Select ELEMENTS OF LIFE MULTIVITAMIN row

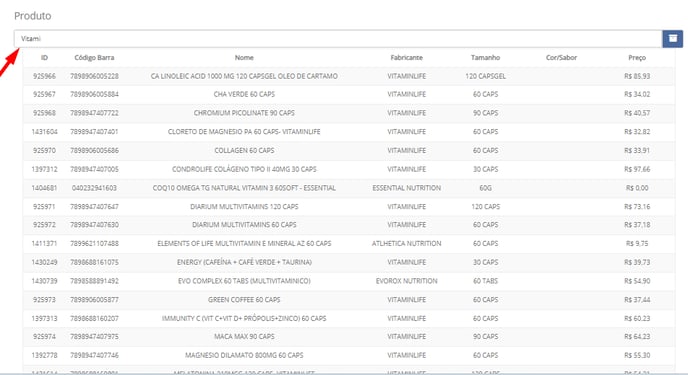(x=349, y=243)
